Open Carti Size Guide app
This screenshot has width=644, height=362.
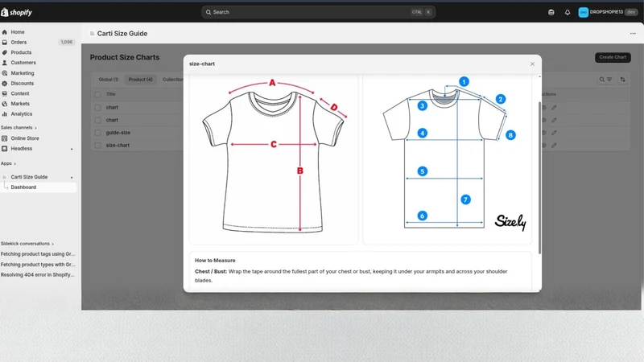[29, 177]
